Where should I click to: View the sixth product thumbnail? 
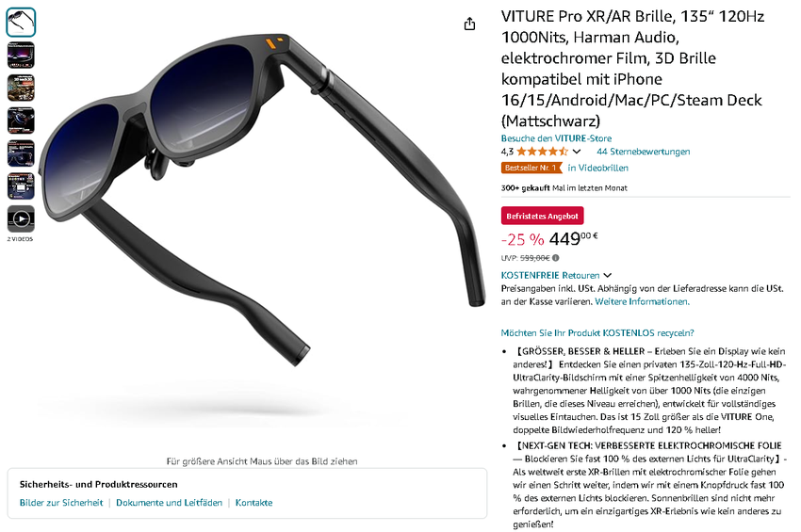click(x=21, y=185)
